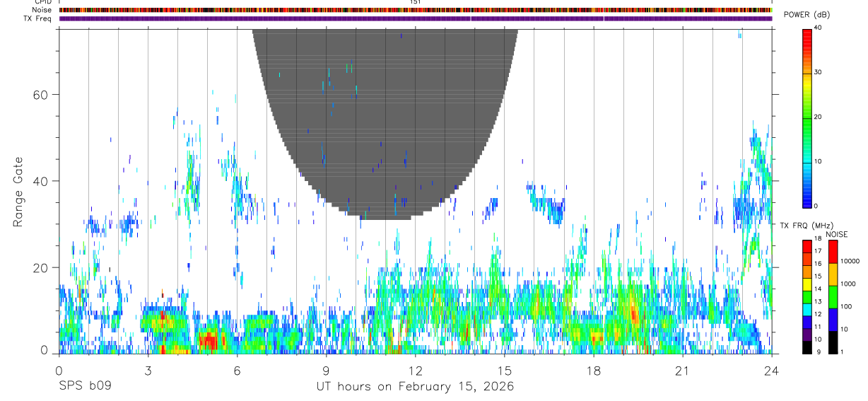Click the '15' tick label on the UT hours axis
The height and width of the screenshot is (401, 868).
tap(504, 370)
